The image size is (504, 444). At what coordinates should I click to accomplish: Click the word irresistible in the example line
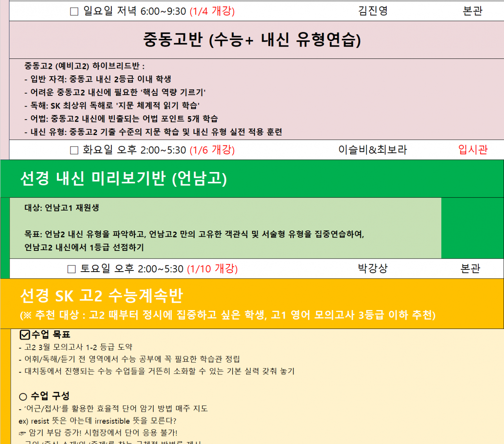pyautogui.click(x=112, y=421)
